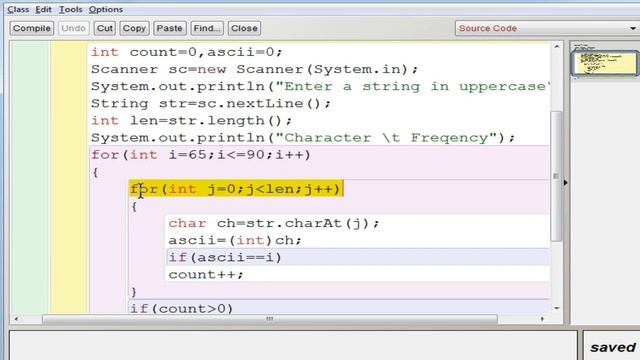Click the line "count++;"
Viewport: 640px width, 360px height.
[x=206, y=275]
